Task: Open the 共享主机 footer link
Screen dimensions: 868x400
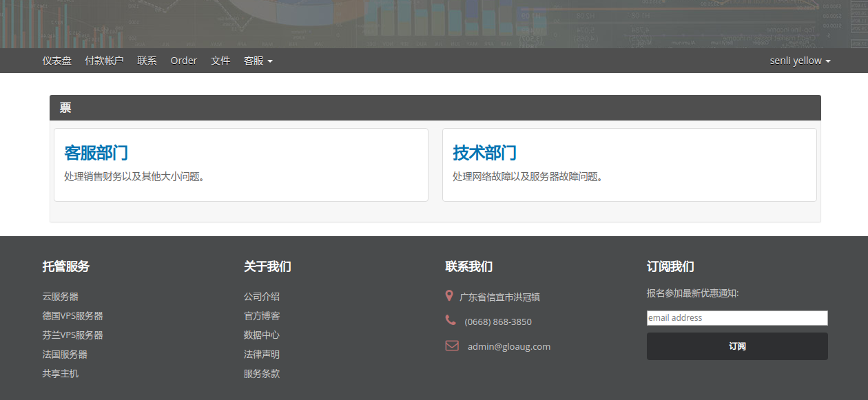Action: 60,374
